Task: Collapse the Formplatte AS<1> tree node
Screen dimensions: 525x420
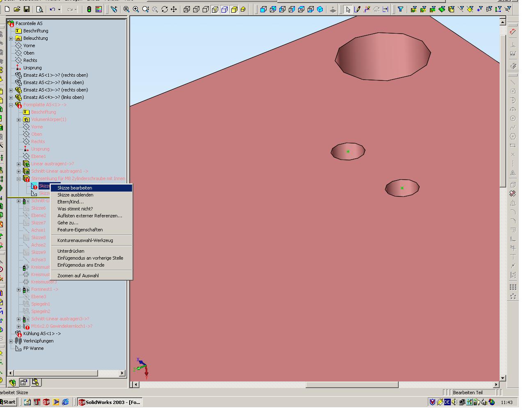Action: (x=11, y=105)
